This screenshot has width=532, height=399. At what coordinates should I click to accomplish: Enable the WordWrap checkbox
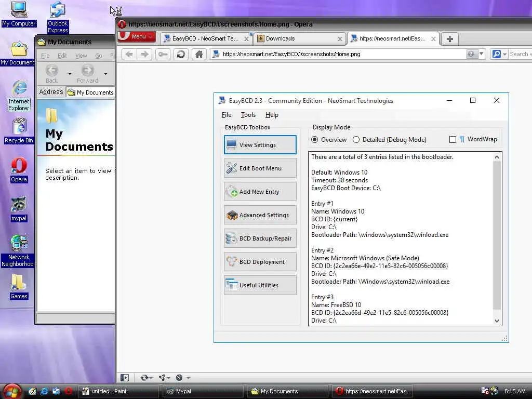pyautogui.click(x=453, y=139)
